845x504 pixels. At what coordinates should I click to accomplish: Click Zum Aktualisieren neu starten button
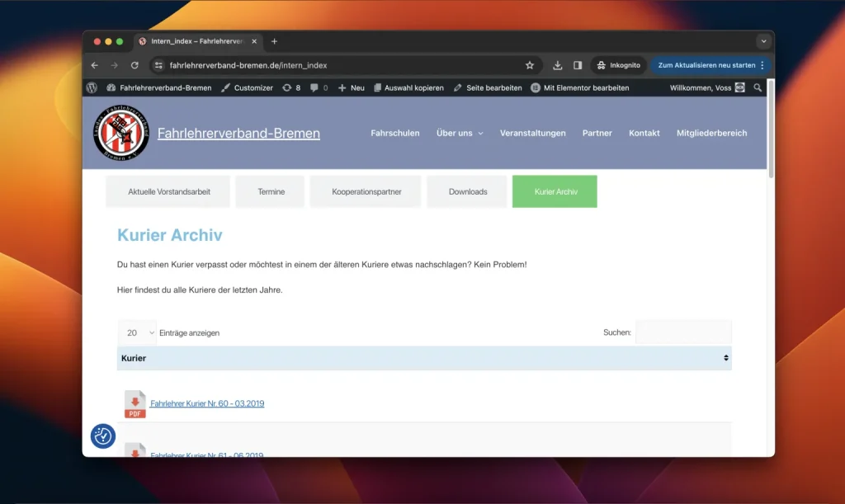(x=706, y=65)
